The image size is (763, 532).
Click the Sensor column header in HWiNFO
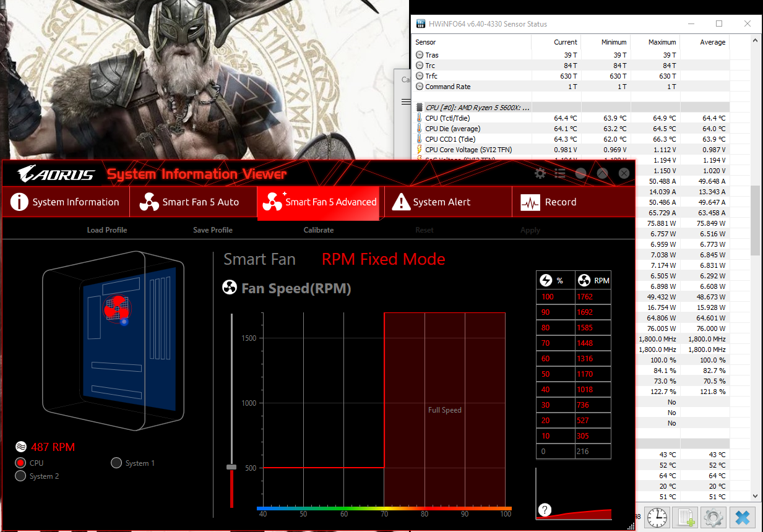coord(426,42)
